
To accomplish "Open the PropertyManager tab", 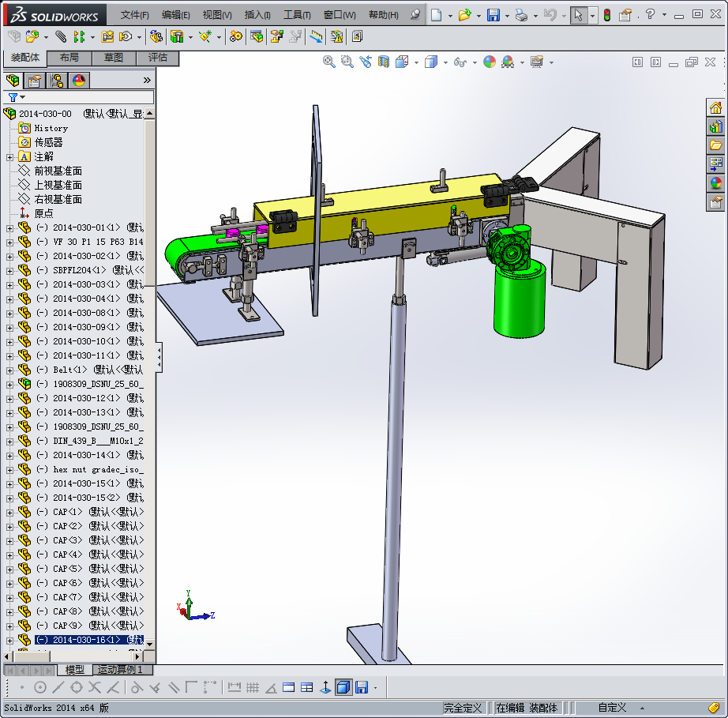I will pos(35,81).
